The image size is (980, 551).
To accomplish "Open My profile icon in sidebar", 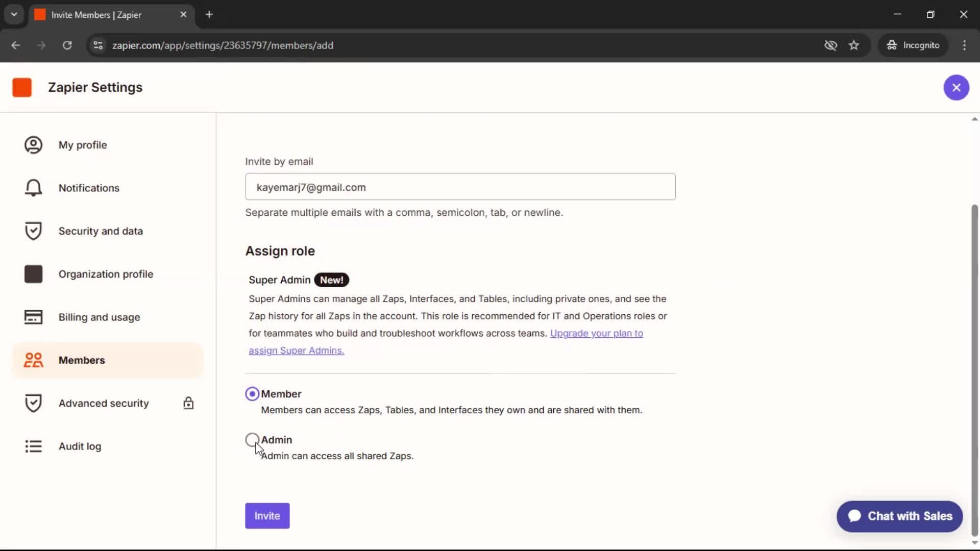I will [33, 145].
